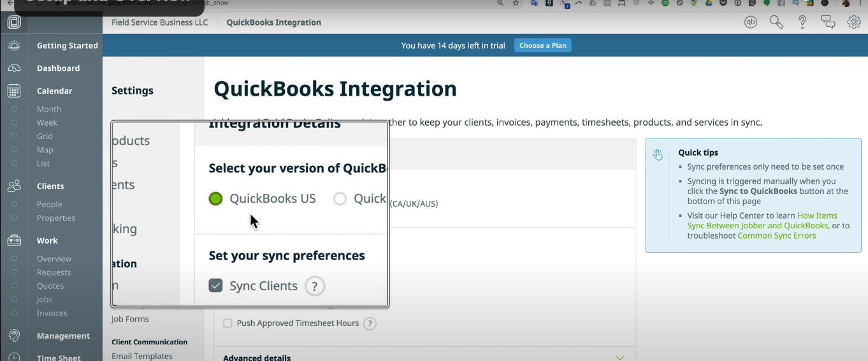868x361 pixels.
Task: Open Dashboard in the sidebar
Action: tap(58, 68)
